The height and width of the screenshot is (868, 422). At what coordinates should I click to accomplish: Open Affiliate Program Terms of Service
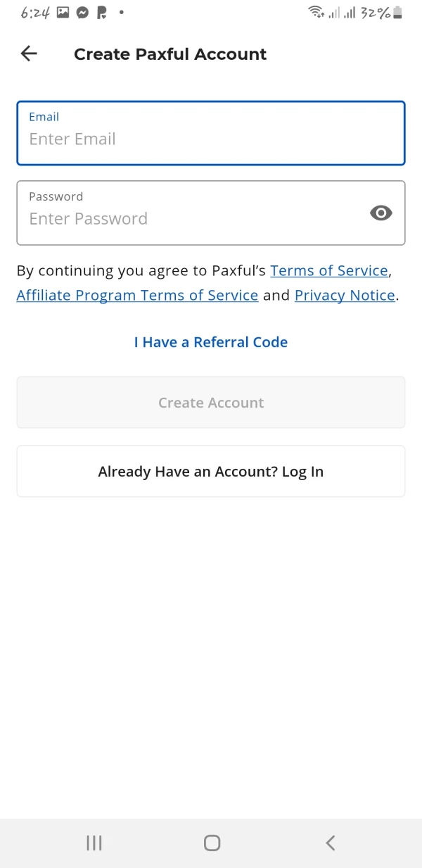[x=137, y=296]
